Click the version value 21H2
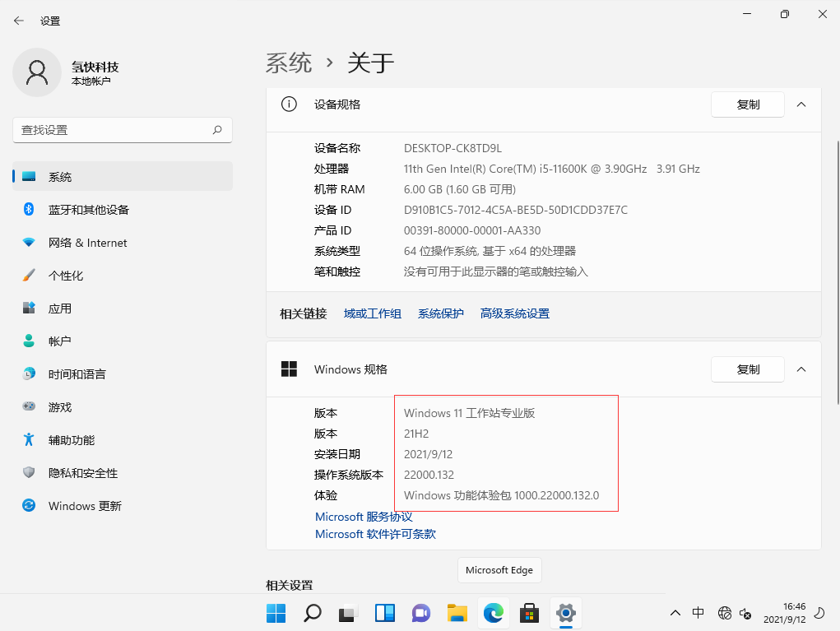840x631 pixels. [416, 434]
